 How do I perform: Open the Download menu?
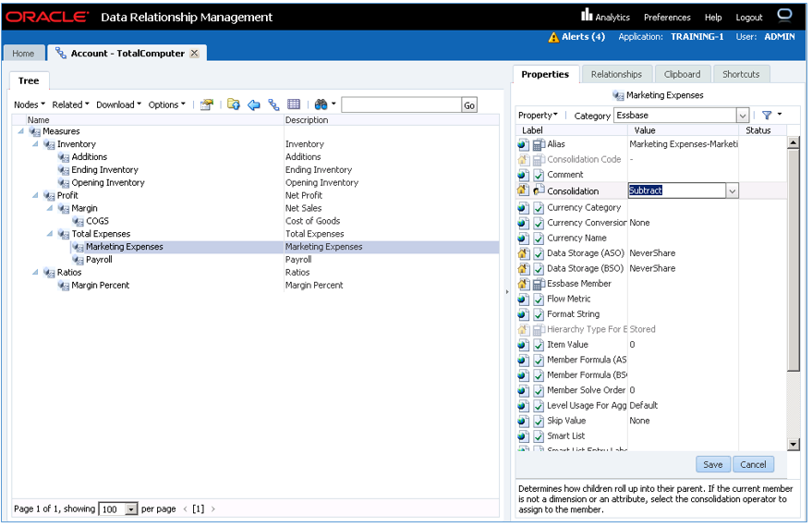pyautogui.click(x=118, y=104)
